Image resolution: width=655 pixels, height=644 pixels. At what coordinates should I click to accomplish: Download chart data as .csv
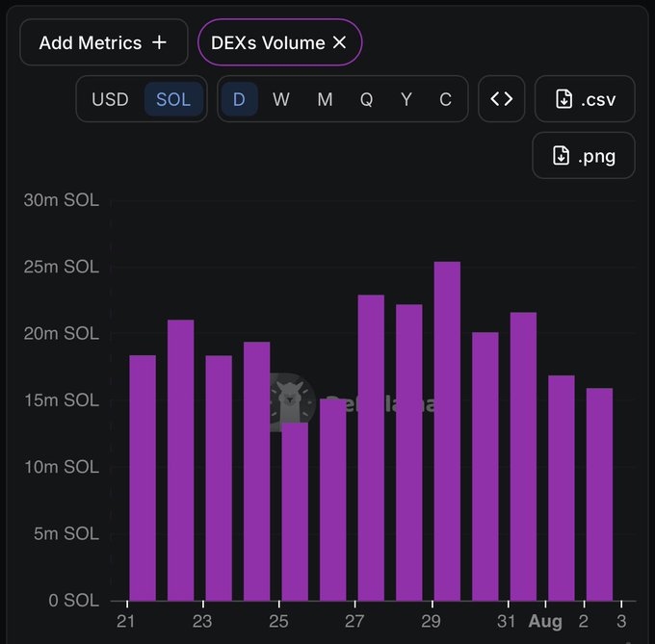click(x=585, y=99)
